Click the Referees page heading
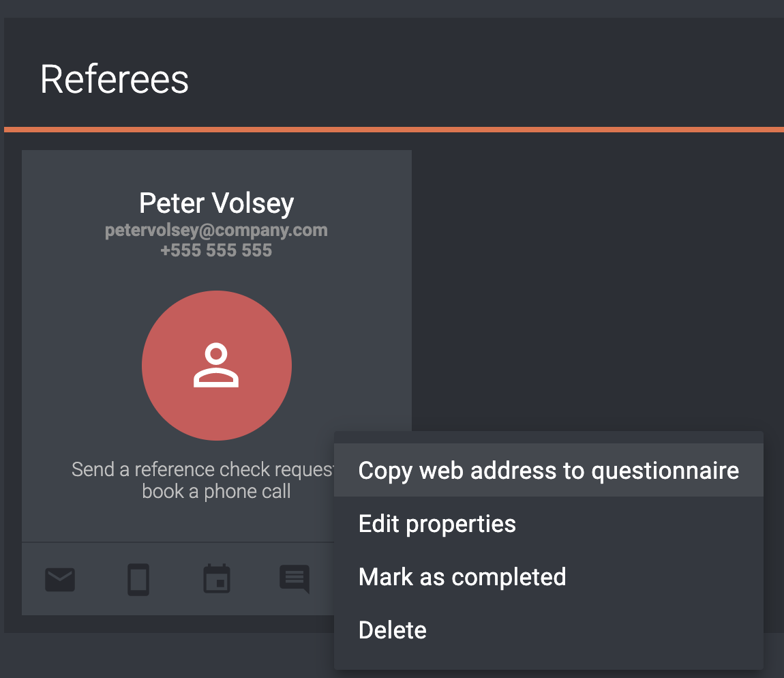 pos(115,80)
